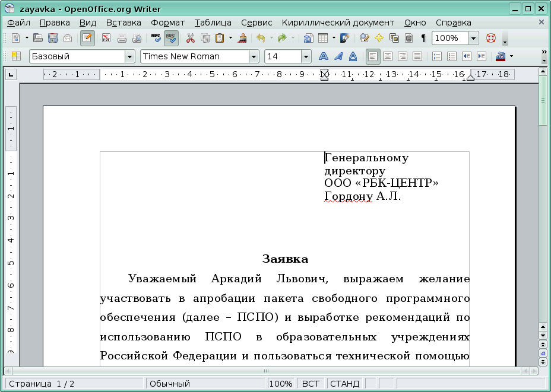This screenshot has width=551, height=392.
Task: Open the Navigator
Action: (x=378, y=37)
